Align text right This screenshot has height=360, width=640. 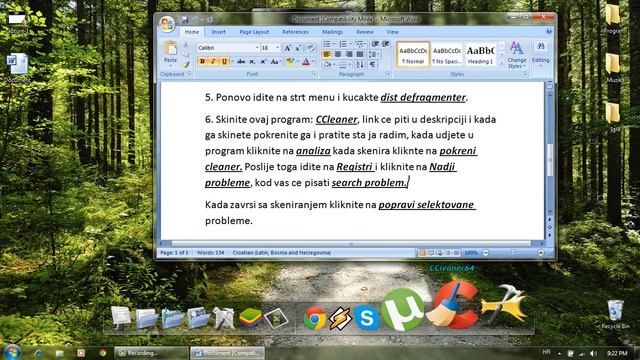[x=349, y=54]
